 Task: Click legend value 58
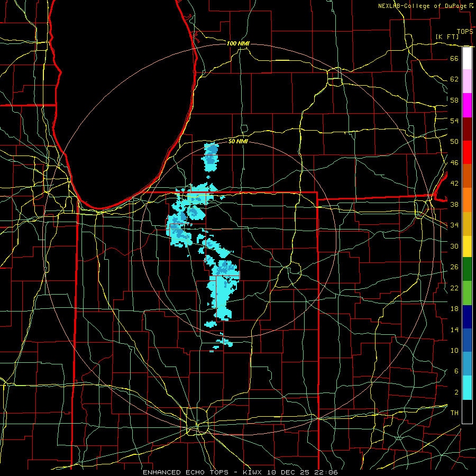click(x=454, y=100)
